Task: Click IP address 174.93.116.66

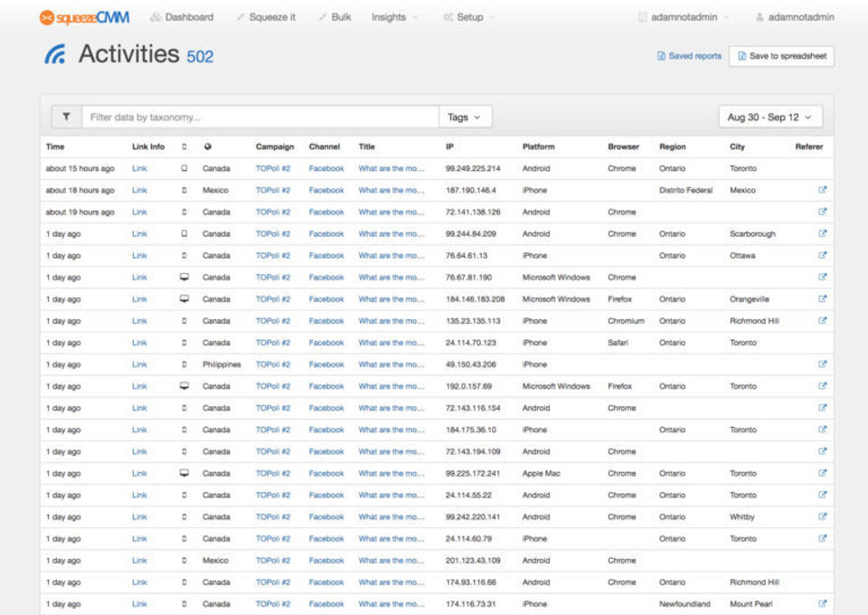Action: point(470,582)
